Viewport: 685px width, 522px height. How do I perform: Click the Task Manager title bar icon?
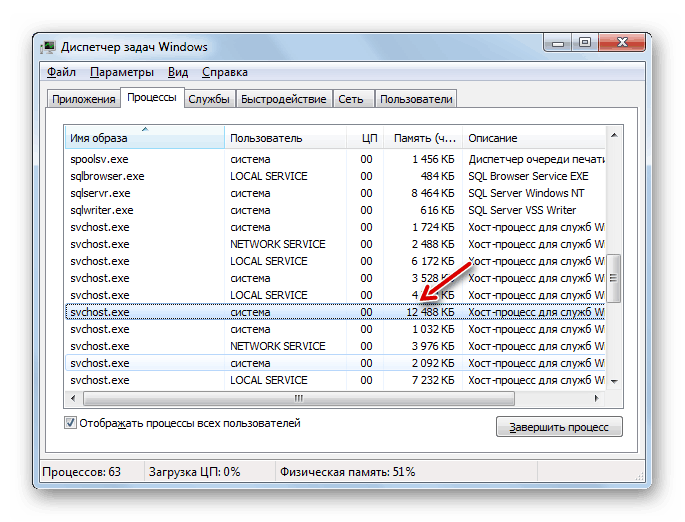(48, 47)
